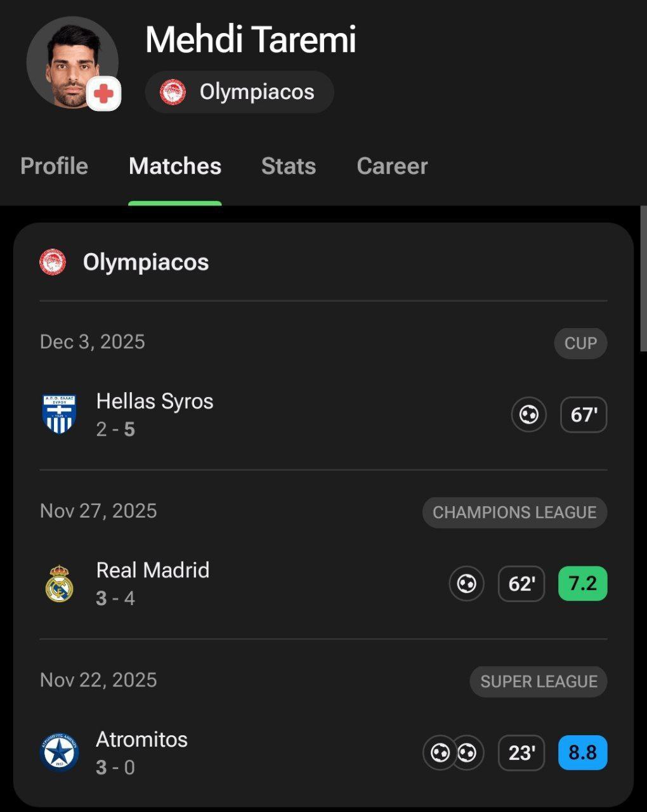The height and width of the screenshot is (812, 647).
Task: Open the Profile tab
Action: (54, 166)
